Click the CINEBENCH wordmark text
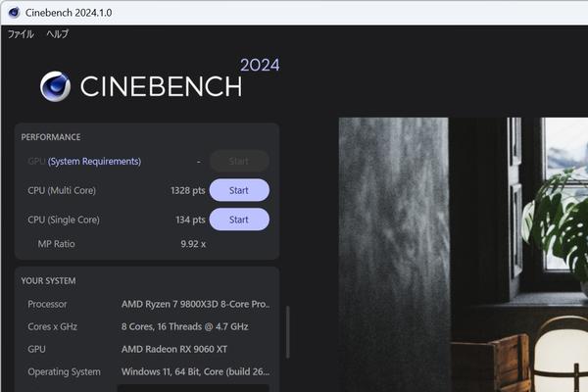This screenshot has width=588, height=392. (162, 86)
